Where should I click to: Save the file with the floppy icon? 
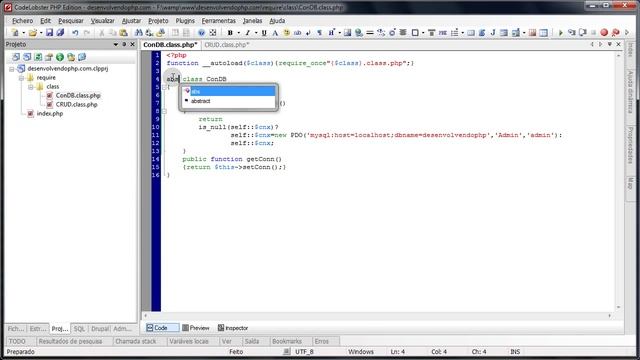(49, 33)
